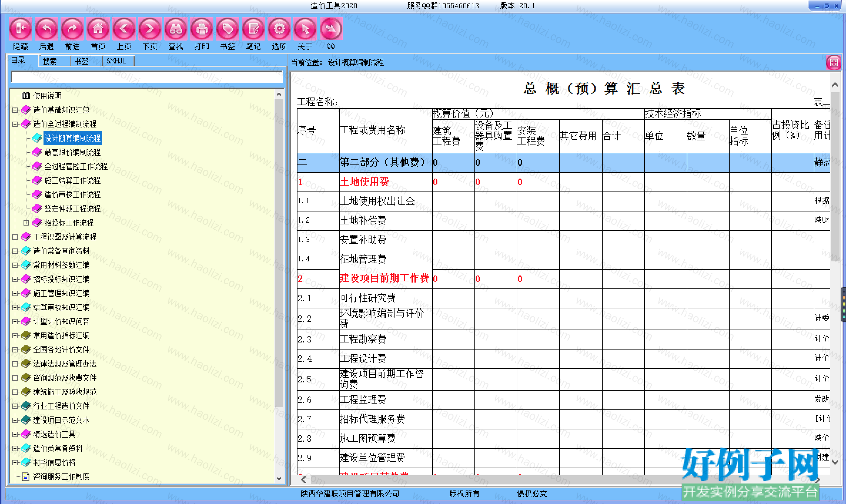Viewport: 846px width, 504px height.
Task: Go to previous page with 上页 icon
Action: (124, 28)
